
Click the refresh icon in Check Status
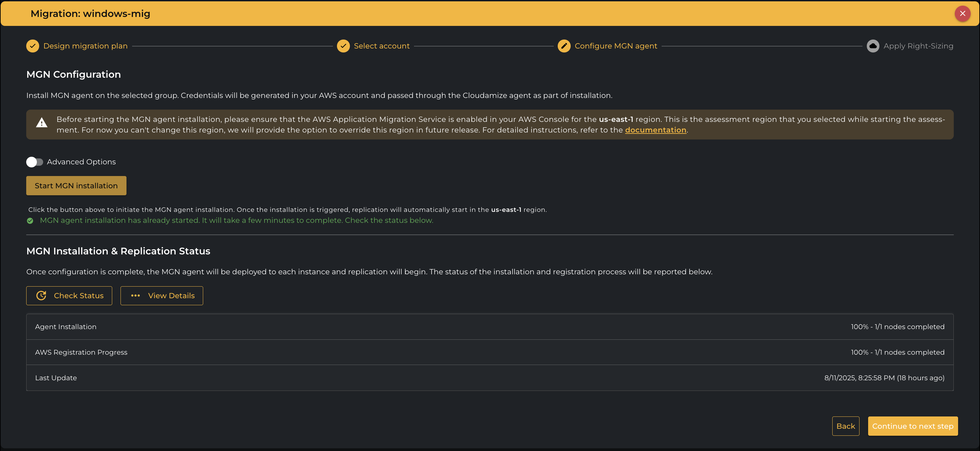click(41, 296)
